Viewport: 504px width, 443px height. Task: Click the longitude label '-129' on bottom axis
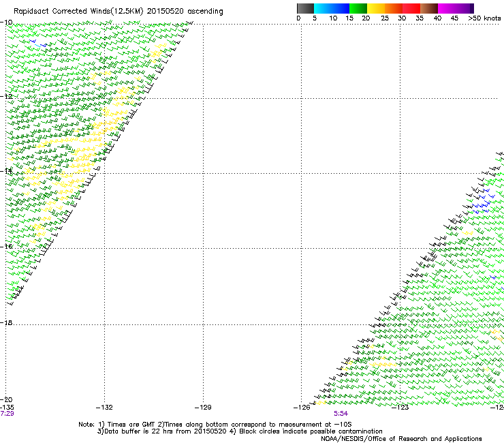[x=203, y=408]
